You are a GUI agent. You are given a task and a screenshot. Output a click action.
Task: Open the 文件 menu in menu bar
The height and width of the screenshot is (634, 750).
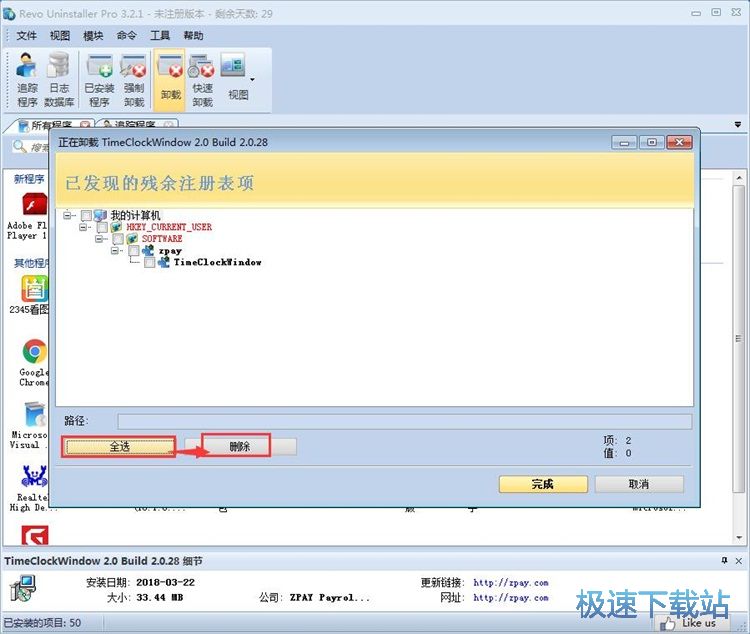pyautogui.click(x=27, y=36)
